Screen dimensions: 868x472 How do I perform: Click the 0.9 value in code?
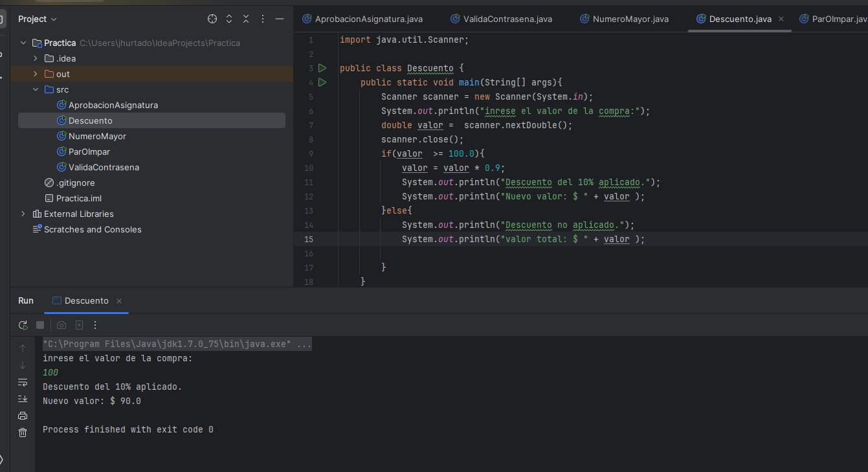coord(493,168)
